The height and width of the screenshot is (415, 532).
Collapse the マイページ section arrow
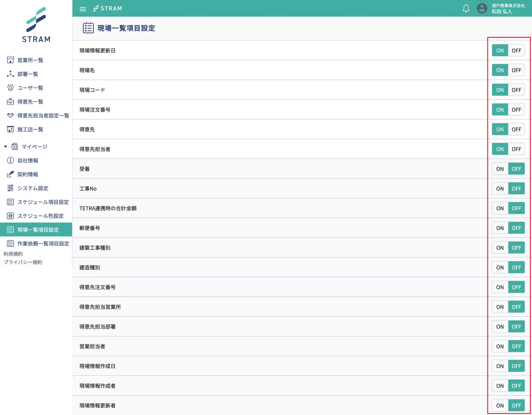(x=6, y=146)
